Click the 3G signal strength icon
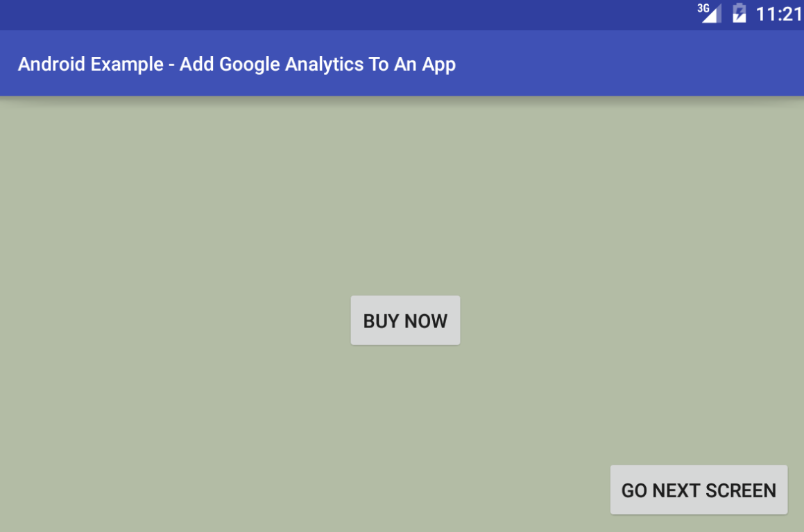 click(710, 13)
